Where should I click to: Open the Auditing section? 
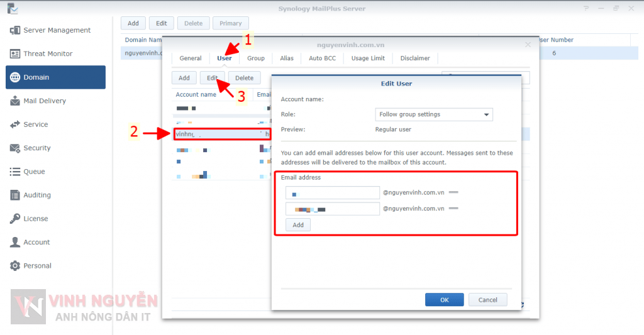36,195
